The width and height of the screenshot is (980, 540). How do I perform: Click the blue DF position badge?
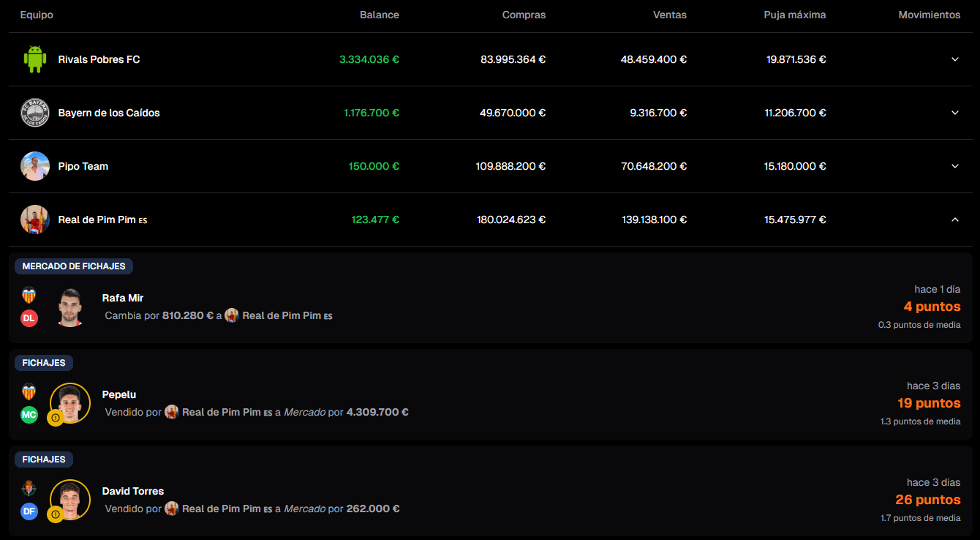point(29,511)
